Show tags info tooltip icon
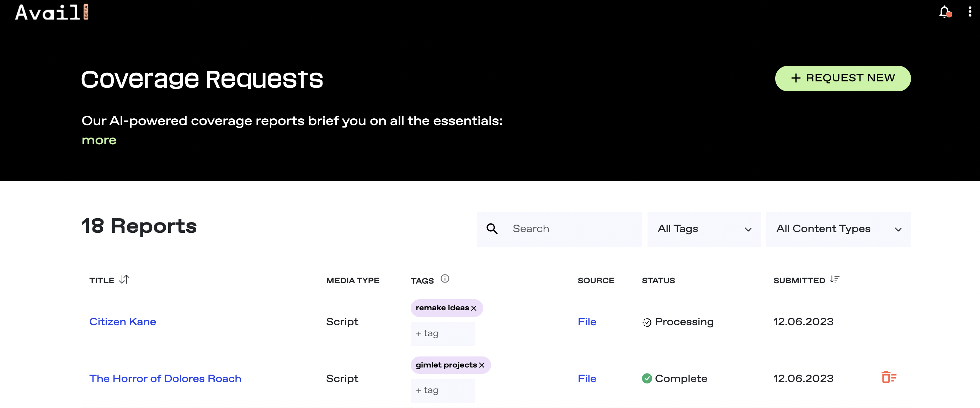 click(x=445, y=279)
